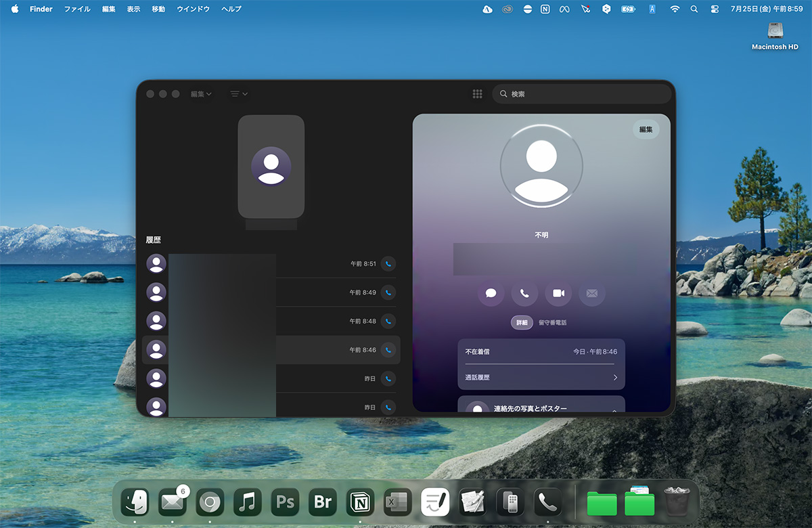
Task: Expand the 通話履歴 row
Action: coord(541,377)
